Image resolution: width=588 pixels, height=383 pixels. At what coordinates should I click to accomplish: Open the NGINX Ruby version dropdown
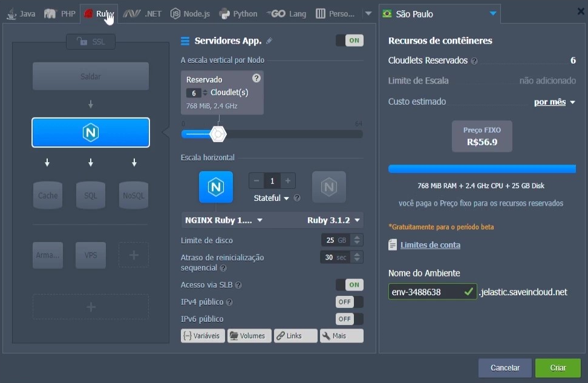223,220
